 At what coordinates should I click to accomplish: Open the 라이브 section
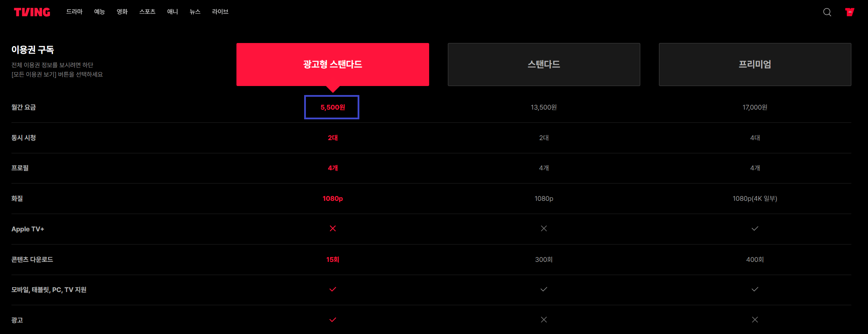[x=220, y=12]
